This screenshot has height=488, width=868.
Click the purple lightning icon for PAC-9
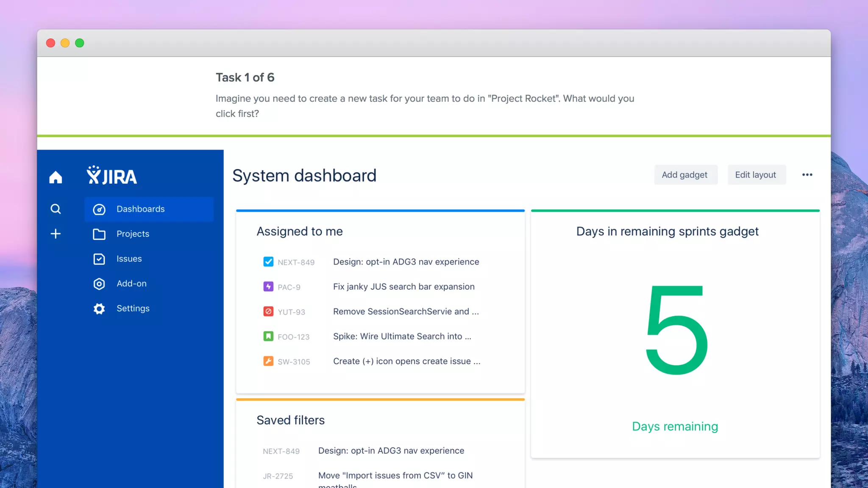coord(268,287)
